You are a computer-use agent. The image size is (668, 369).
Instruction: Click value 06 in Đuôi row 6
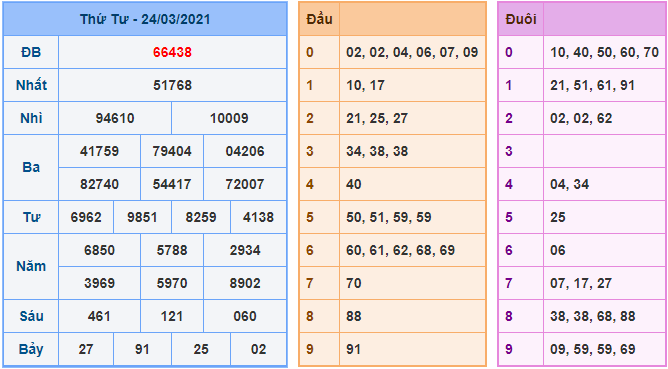tap(558, 250)
